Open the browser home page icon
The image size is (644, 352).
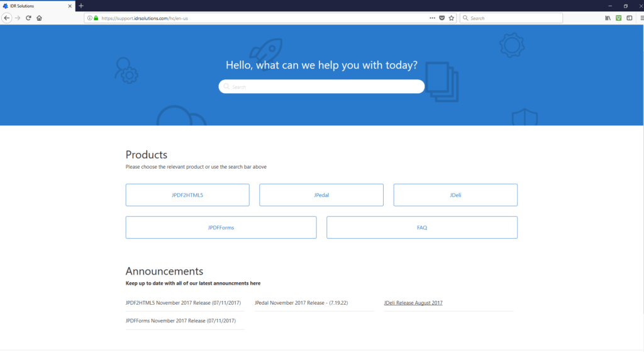coord(40,18)
